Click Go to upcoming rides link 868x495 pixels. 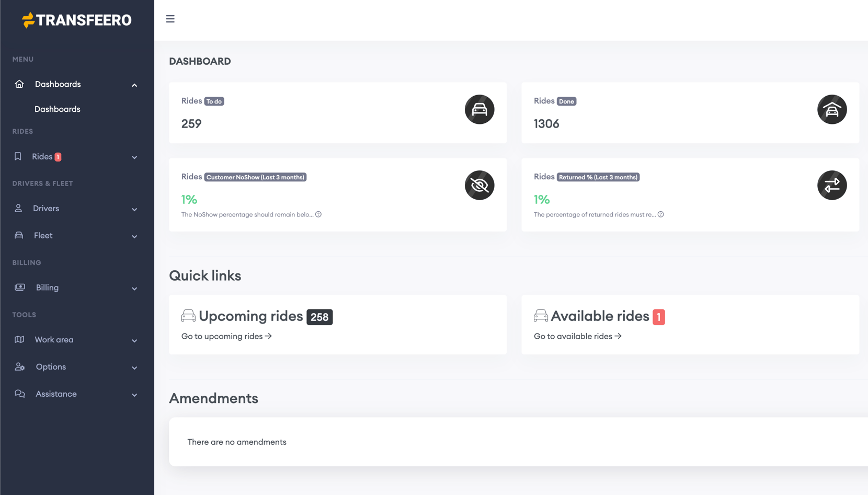(226, 336)
